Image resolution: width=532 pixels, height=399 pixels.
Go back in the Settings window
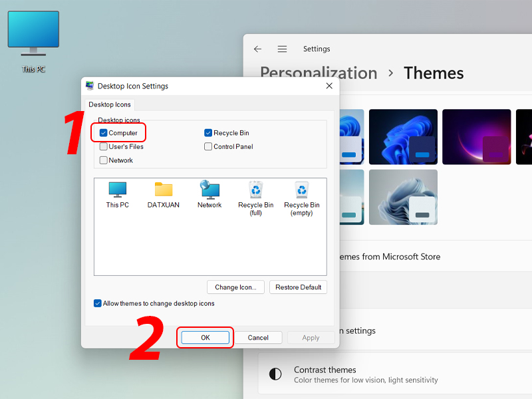click(257, 49)
